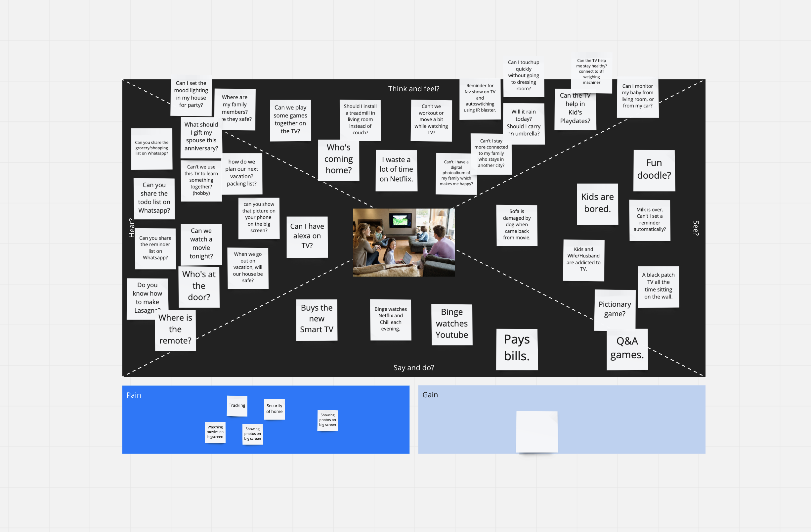Select the 'Tracking' note in Pain

pyautogui.click(x=237, y=405)
